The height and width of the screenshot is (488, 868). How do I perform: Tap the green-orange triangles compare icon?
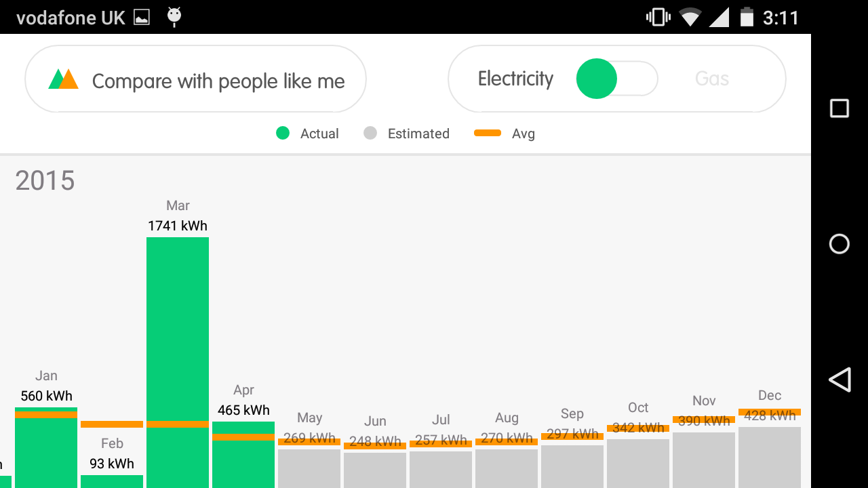coord(64,79)
